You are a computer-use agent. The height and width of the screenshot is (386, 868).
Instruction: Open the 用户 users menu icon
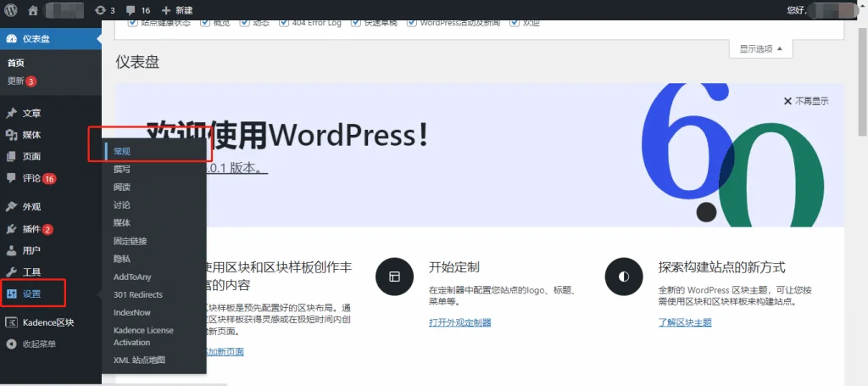(x=10, y=250)
